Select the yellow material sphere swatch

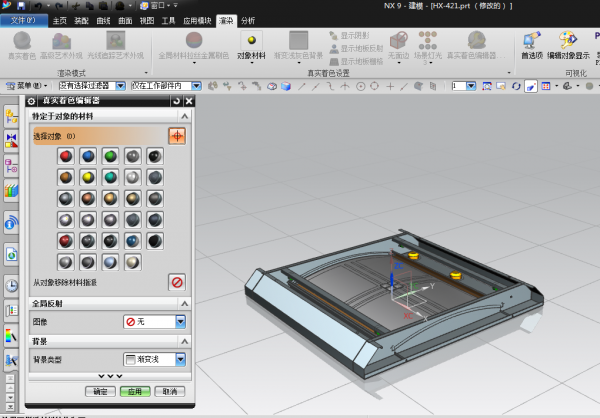click(88, 177)
